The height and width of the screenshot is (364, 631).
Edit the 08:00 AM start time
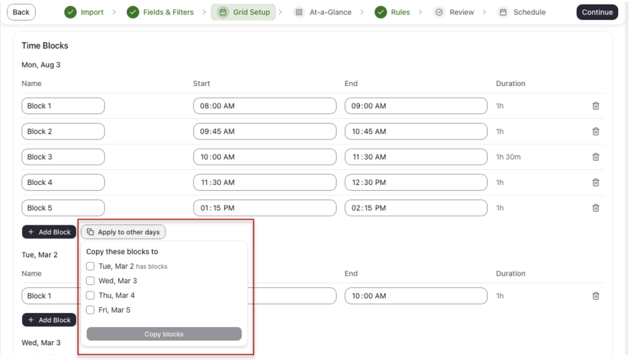pos(265,106)
